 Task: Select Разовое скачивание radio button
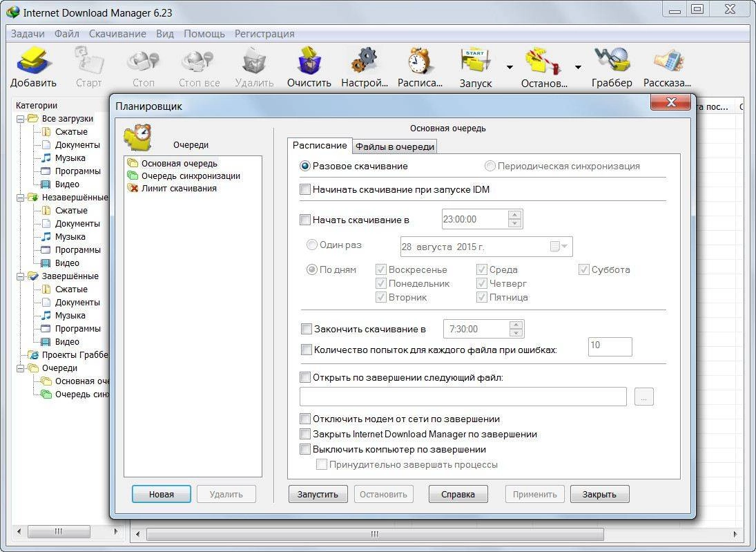[x=305, y=166]
